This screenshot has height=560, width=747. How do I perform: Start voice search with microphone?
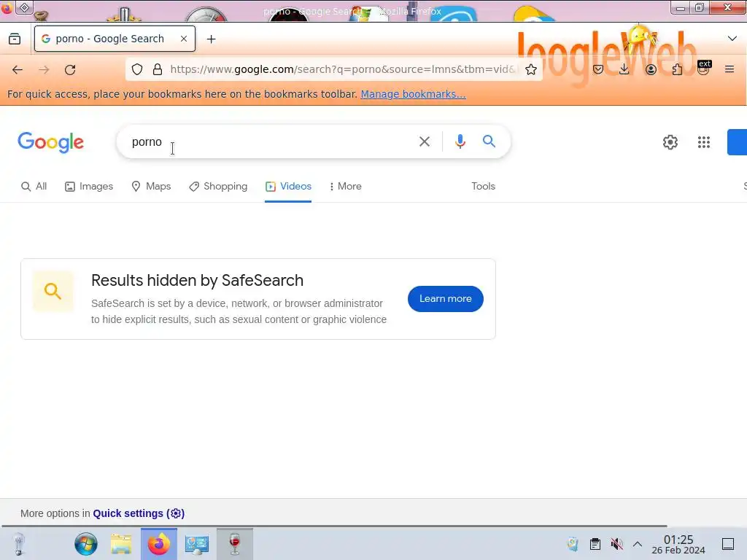coord(460,141)
